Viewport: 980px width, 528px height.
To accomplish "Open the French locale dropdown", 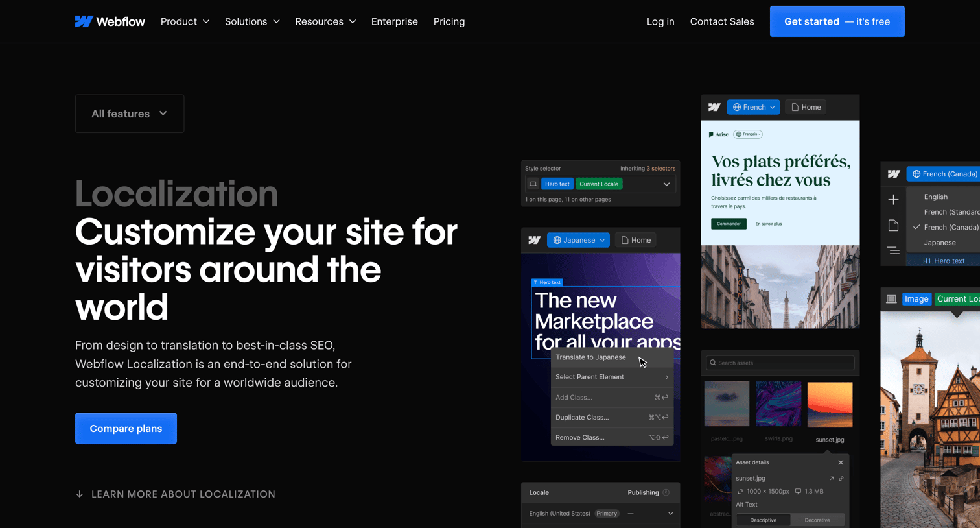I will pyautogui.click(x=753, y=107).
